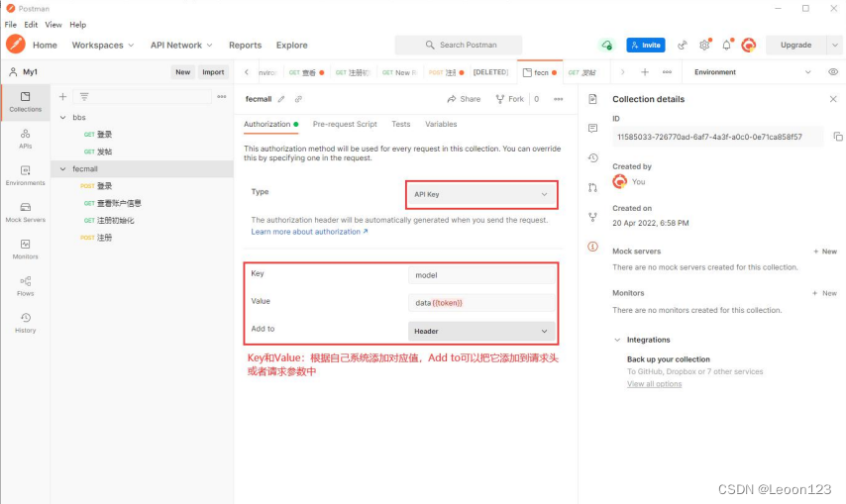
Task: Open the File menu
Action: (x=10, y=24)
